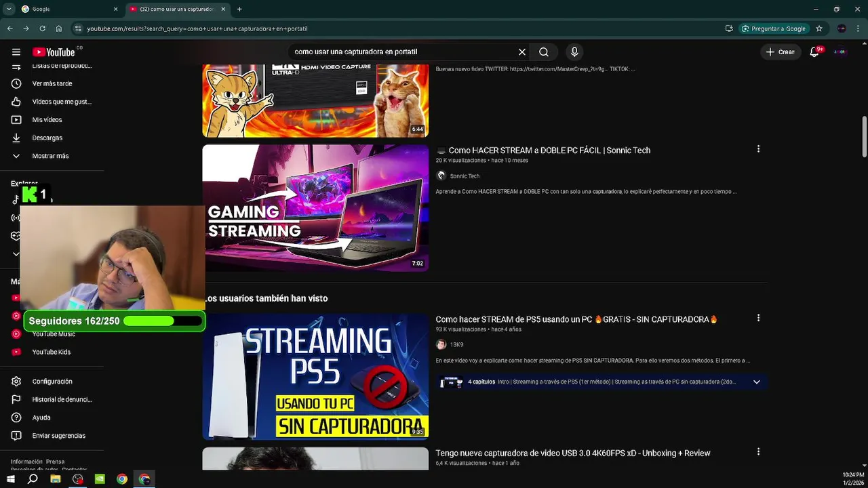Click the 4 capítulos chapters row
The image size is (868, 488).
point(601,382)
